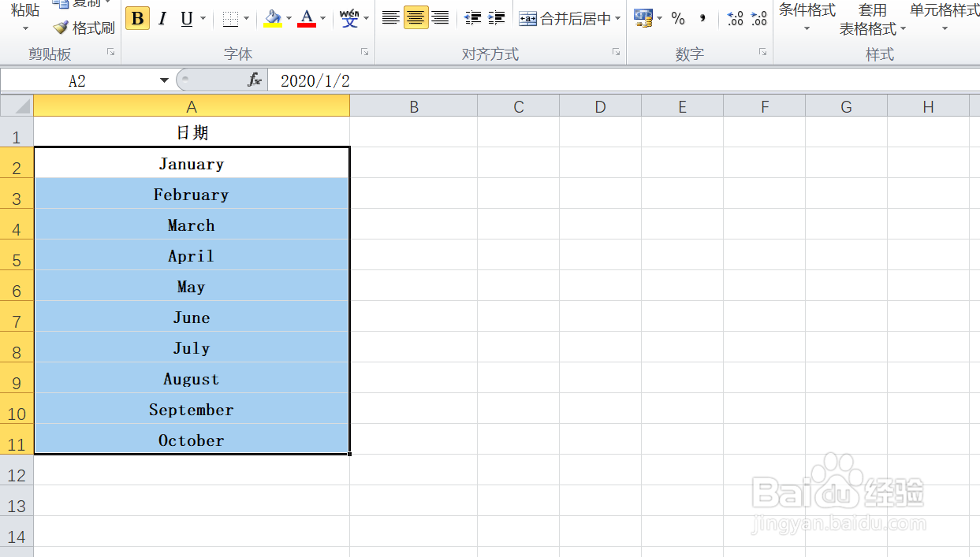980x557 pixels.
Task: Align text right
Action: click(440, 18)
